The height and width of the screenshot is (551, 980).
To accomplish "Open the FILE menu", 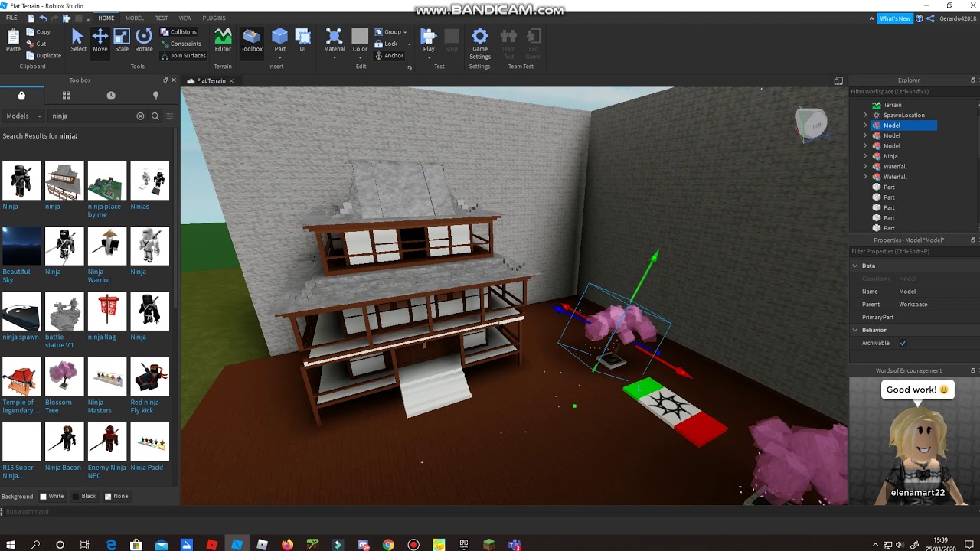I will point(11,18).
